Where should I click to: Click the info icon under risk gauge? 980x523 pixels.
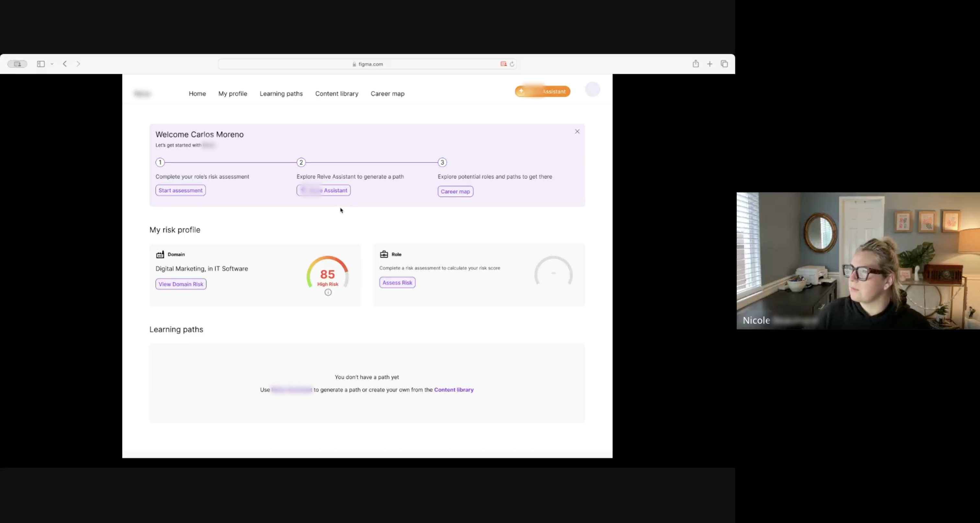pos(328,292)
